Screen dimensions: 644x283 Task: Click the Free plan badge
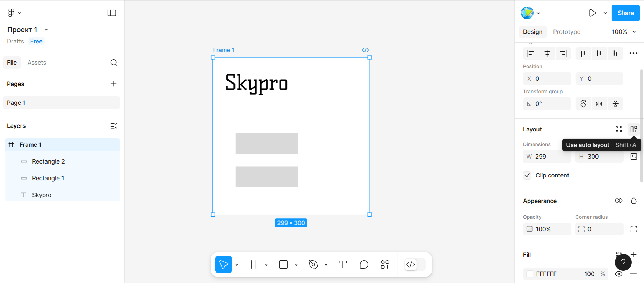coord(36,41)
